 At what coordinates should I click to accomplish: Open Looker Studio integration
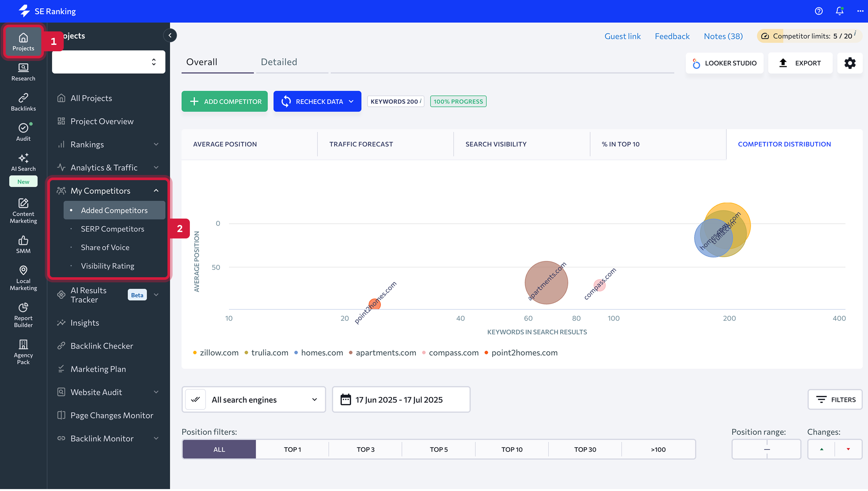[724, 63]
